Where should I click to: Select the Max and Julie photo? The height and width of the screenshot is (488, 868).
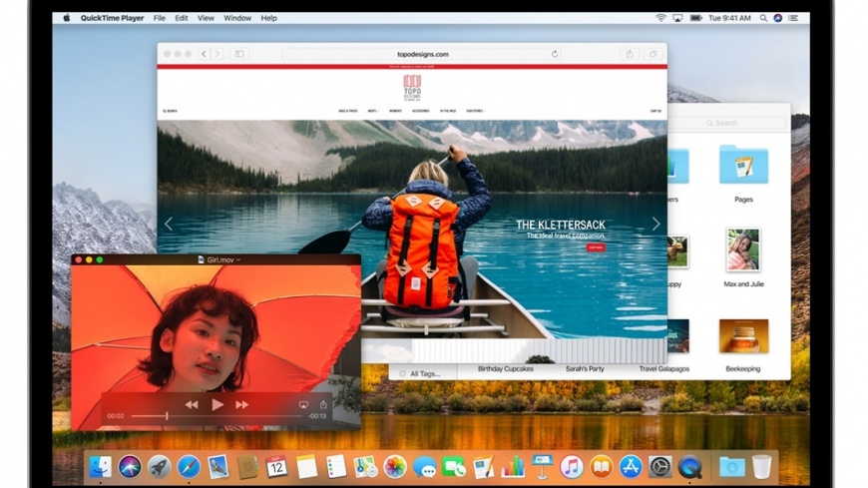(743, 249)
